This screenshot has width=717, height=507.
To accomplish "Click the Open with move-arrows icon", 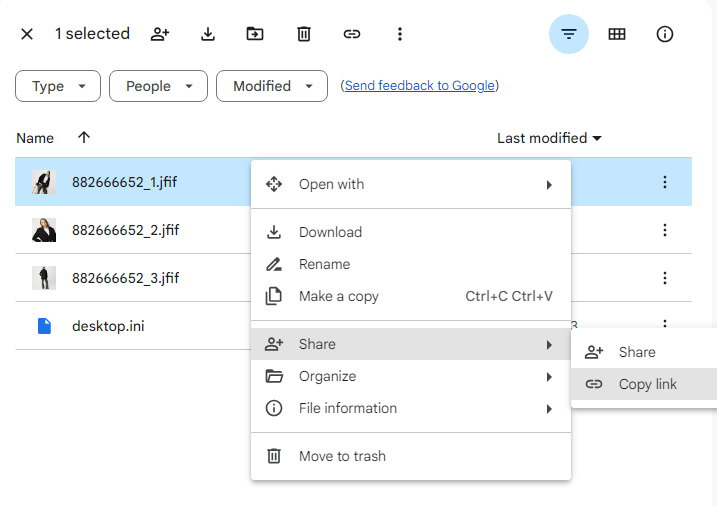I will [x=274, y=184].
